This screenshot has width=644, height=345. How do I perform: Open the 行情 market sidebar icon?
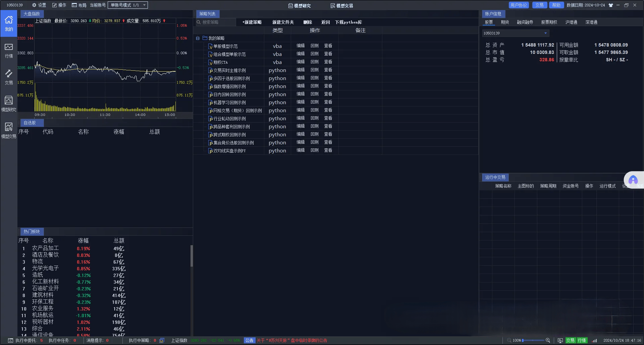9,50
